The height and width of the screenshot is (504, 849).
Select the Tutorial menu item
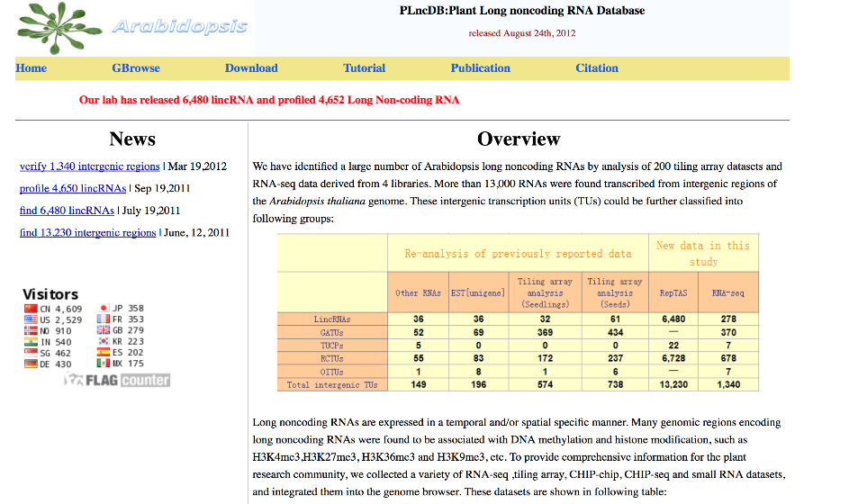(x=365, y=68)
